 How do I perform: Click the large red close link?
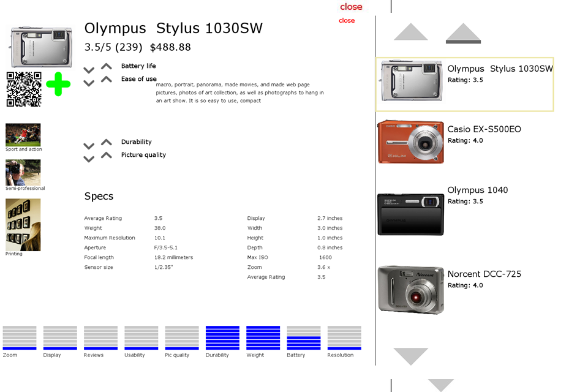tap(351, 7)
